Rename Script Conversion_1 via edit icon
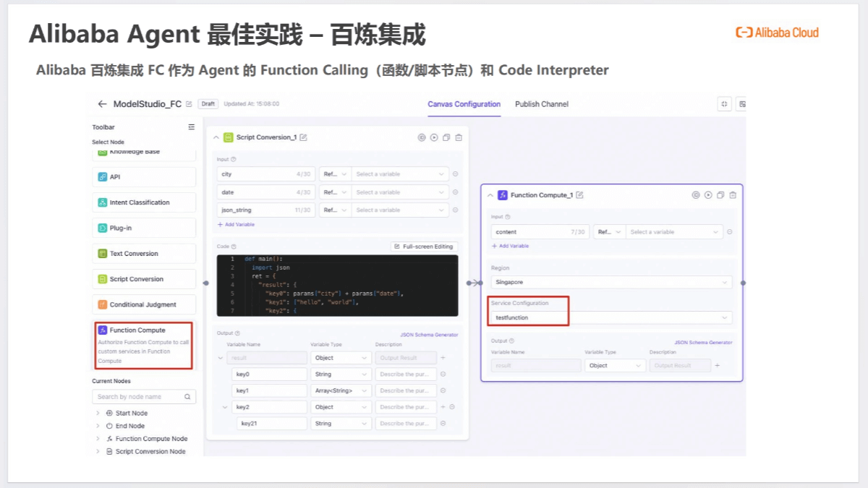868x488 pixels. [304, 137]
